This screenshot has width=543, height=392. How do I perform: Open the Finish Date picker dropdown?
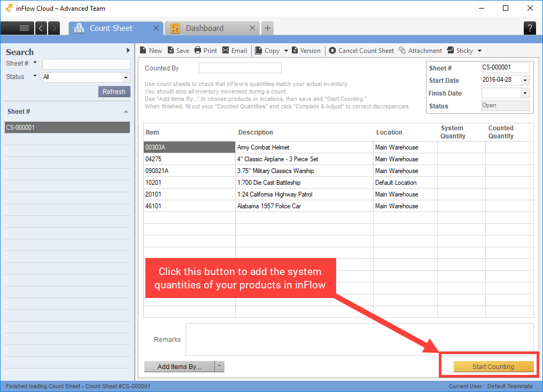[x=525, y=93]
